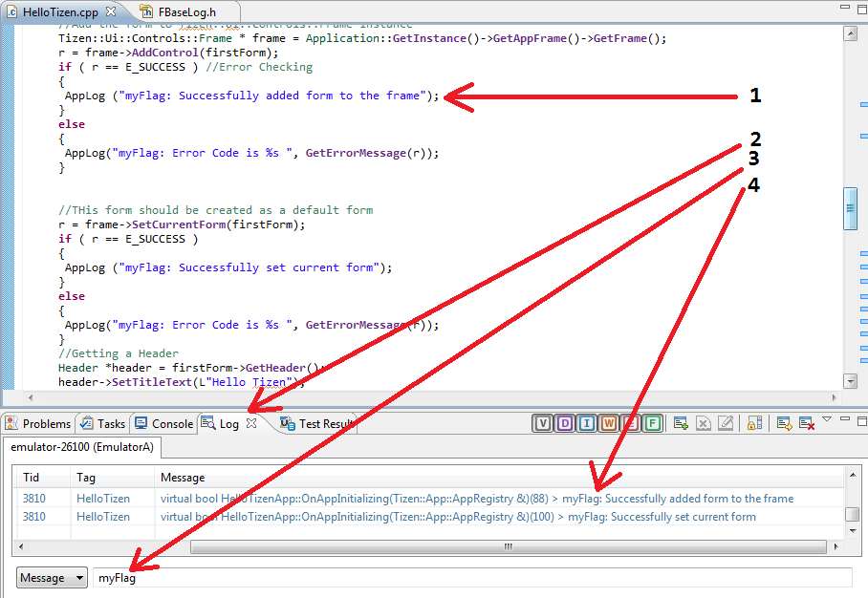Screen dimensions: 868x598
Task: Click the 'AddControl' method in the code
Action: pyautogui.click(x=165, y=53)
